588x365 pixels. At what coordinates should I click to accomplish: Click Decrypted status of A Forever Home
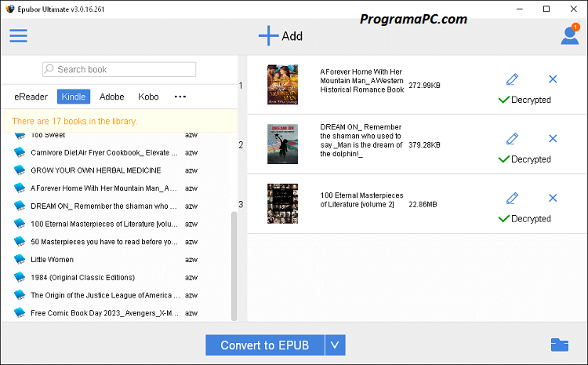524,100
